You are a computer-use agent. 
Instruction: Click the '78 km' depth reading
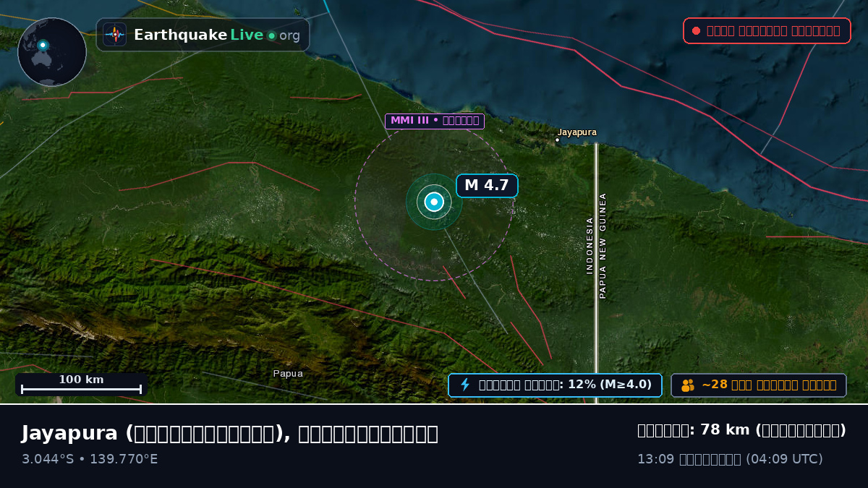tap(726, 430)
